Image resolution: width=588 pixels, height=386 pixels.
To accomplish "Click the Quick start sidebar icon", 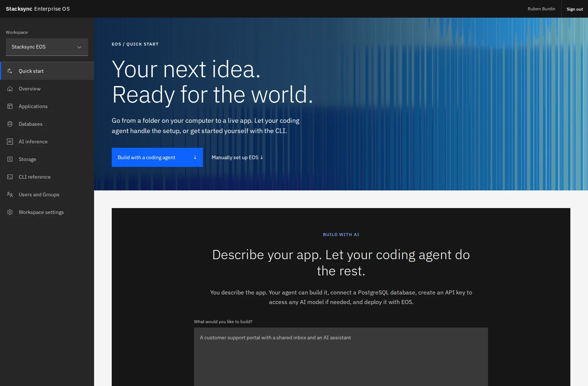I will 10,71.
